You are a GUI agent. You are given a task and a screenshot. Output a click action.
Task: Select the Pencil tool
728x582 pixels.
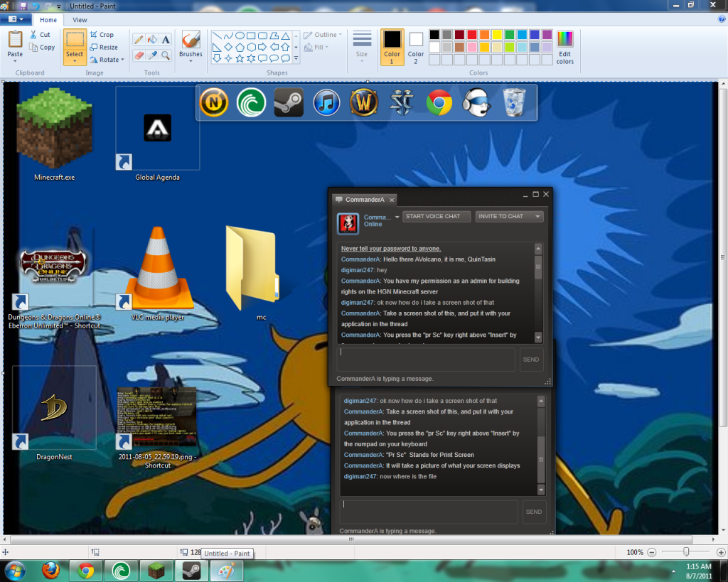[139, 40]
